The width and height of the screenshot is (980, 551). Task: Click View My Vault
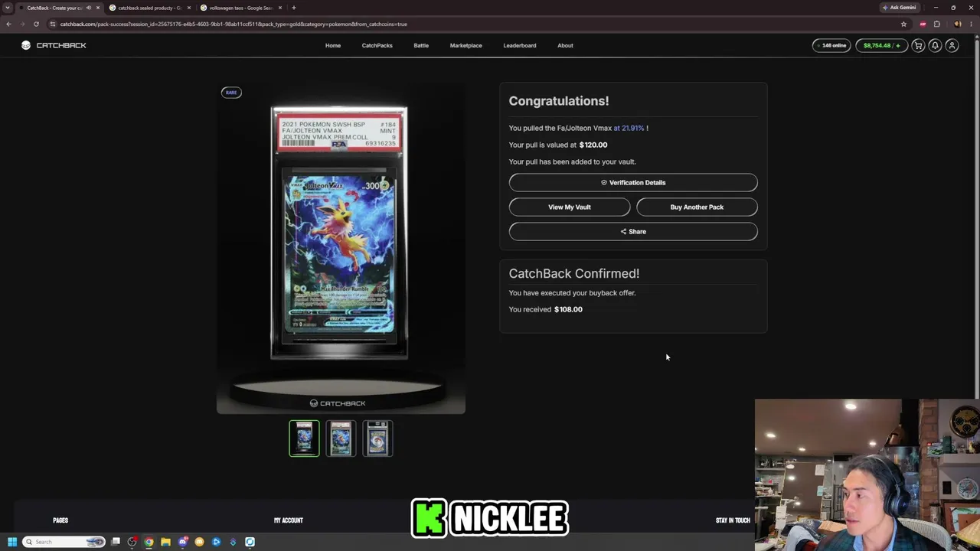coord(570,207)
